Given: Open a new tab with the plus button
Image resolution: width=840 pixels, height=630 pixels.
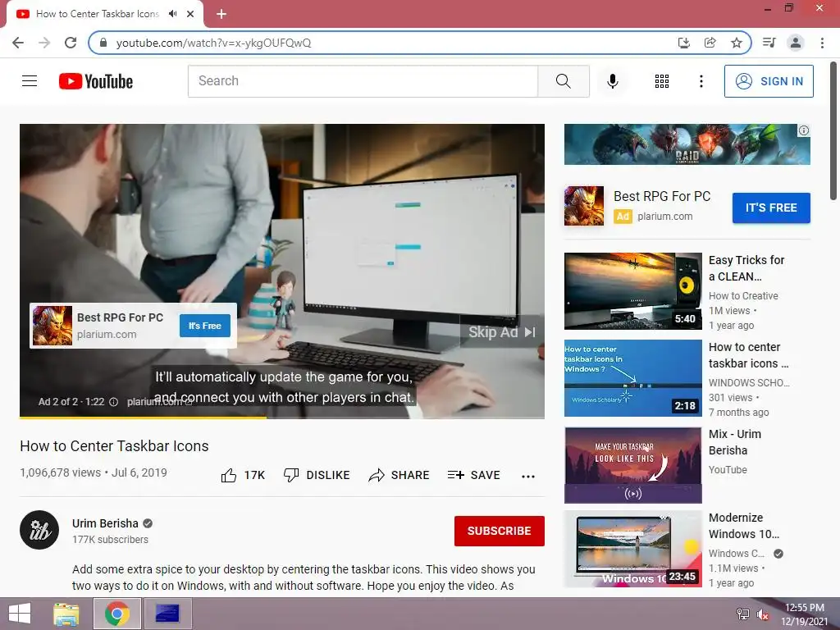Looking at the screenshot, I should click(x=221, y=14).
